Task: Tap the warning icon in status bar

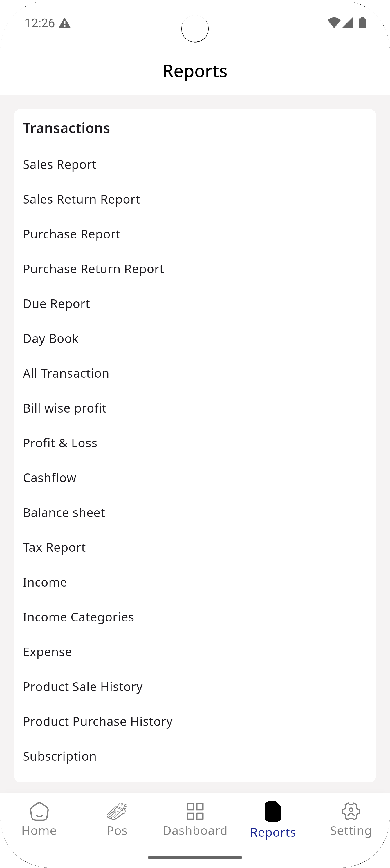Action: (64, 23)
